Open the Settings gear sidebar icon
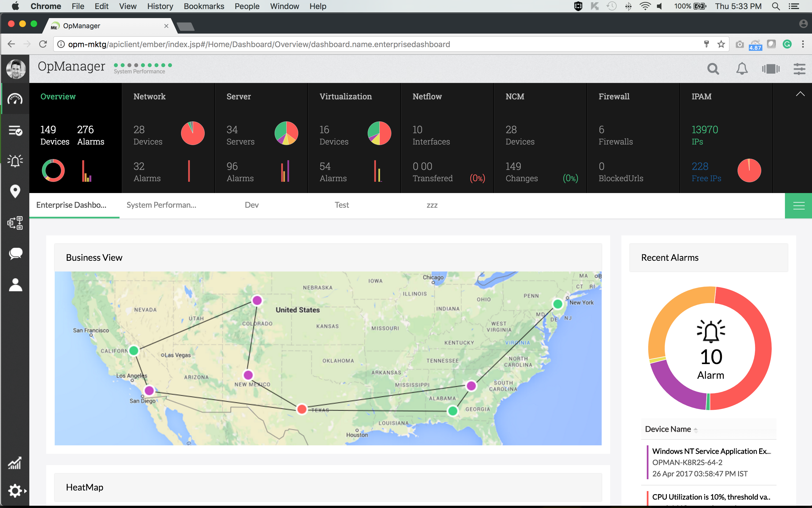 tap(15, 491)
